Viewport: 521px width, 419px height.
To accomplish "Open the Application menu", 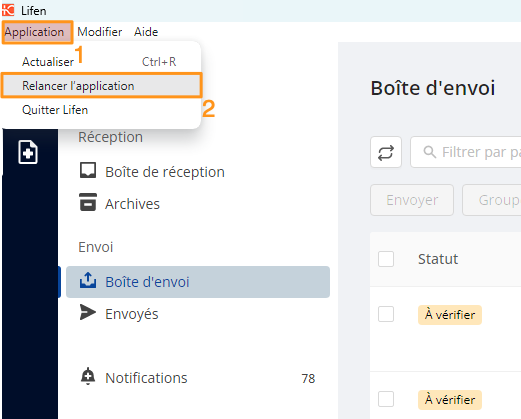I will click(x=34, y=32).
